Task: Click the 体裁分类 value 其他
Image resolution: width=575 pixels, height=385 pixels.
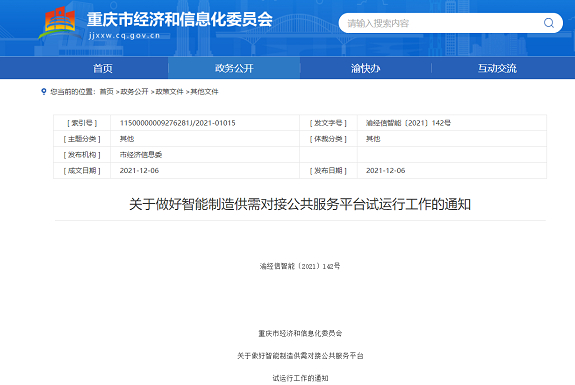Action: tap(373, 139)
